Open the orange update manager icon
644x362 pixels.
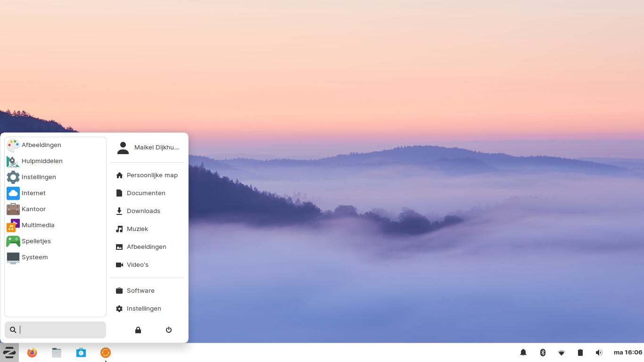(105, 352)
